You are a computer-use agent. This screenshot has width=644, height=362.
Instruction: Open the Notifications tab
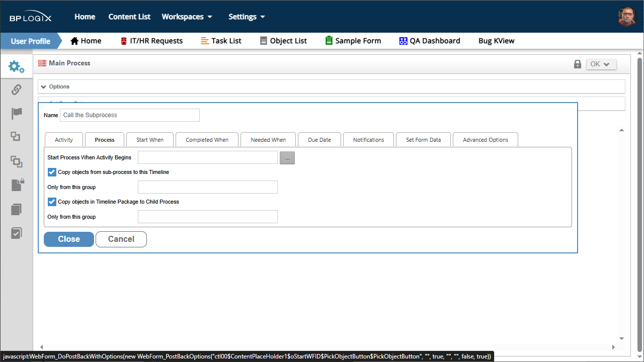click(368, 140)
